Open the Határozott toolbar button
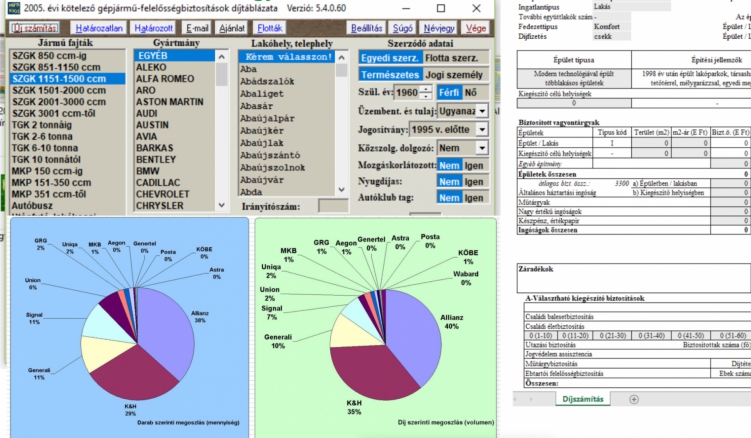751x438 pixels. pos(153,28)
